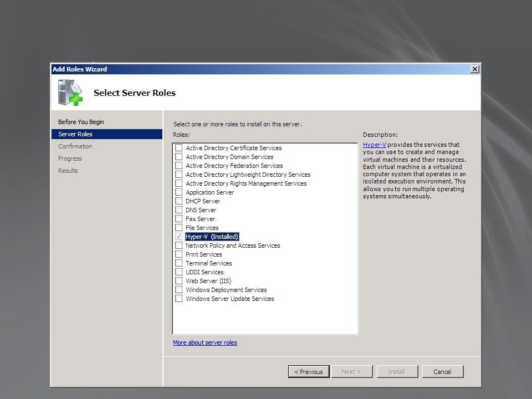Select the Windows Deployment Services label
Image resolution: width=532 pixels, height=399 pixels.
pos(226,290)
